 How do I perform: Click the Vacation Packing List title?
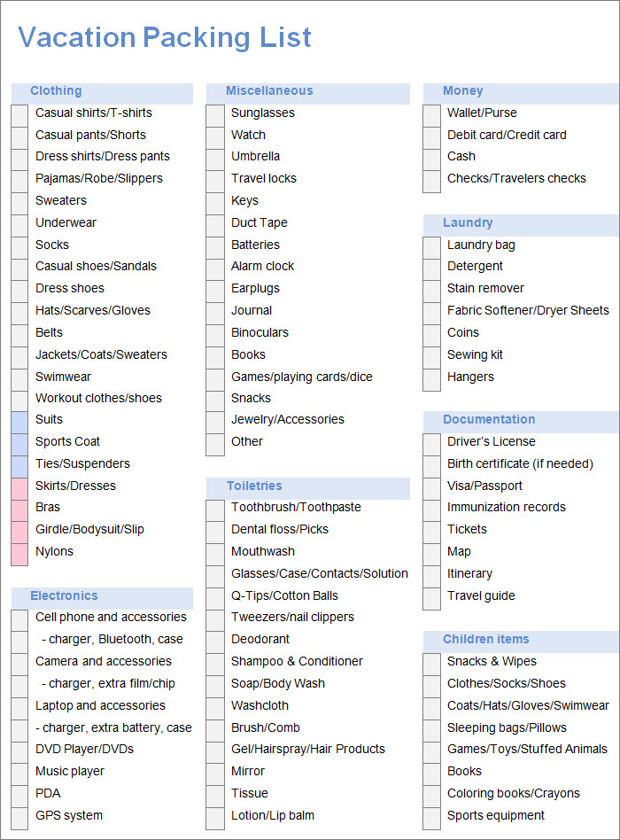165,37
